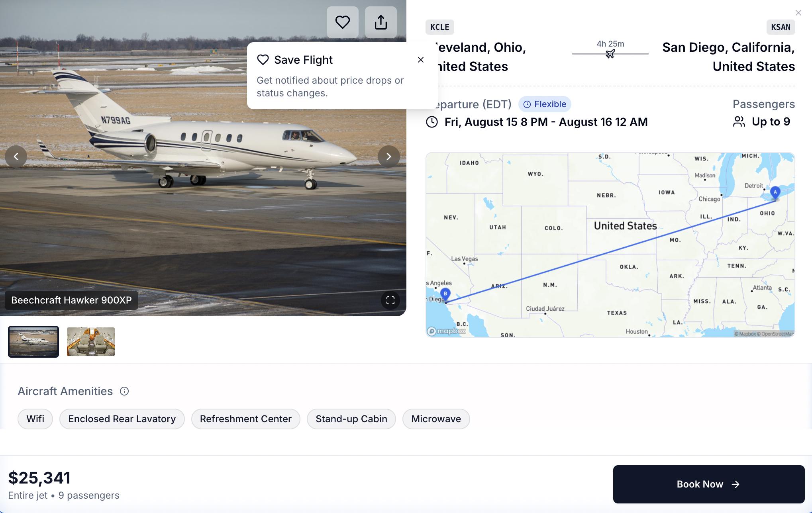Dismiss the Save Flight tooltip
Viewport: 812px width, 513px height.
click(x=420, y=60)
